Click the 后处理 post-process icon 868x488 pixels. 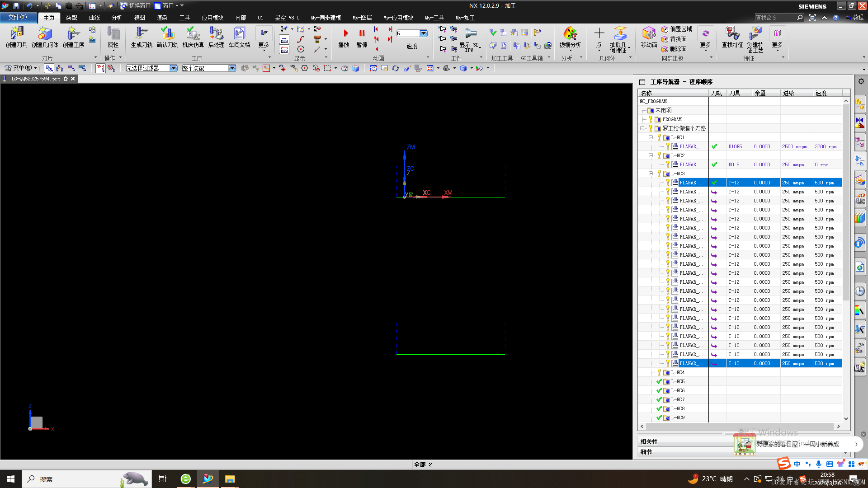[216, 37]
